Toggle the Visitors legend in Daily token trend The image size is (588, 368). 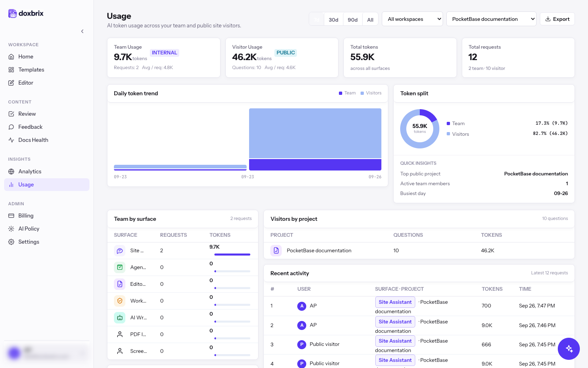[x=371, y=93]
